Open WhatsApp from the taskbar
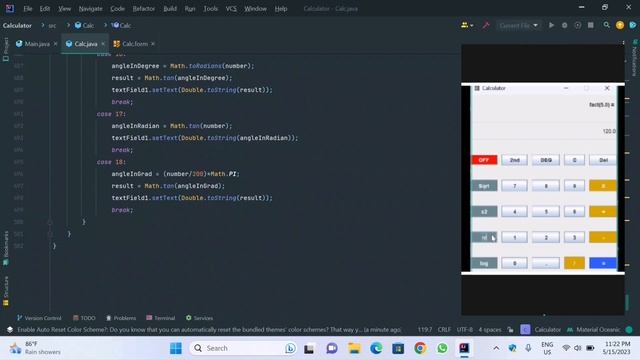This screenshot has height=360, width=640. 442,348
